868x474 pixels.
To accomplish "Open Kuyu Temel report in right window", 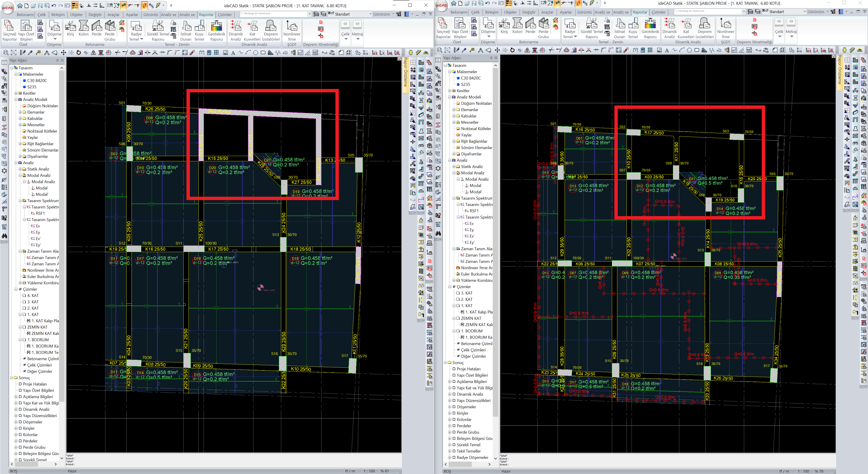I will pos(633,28).
